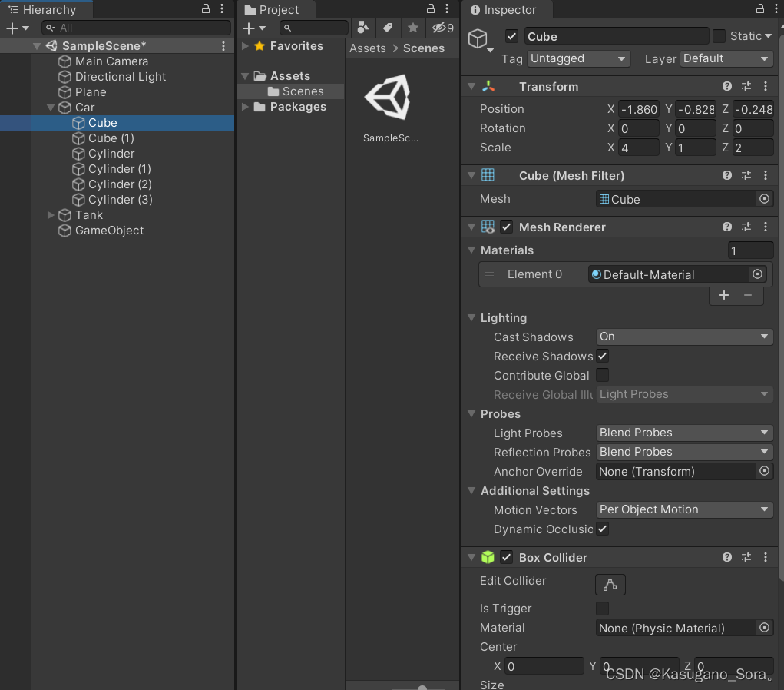
Task: Click the Assets breadcrumb in Project panel
Action: 367,48
